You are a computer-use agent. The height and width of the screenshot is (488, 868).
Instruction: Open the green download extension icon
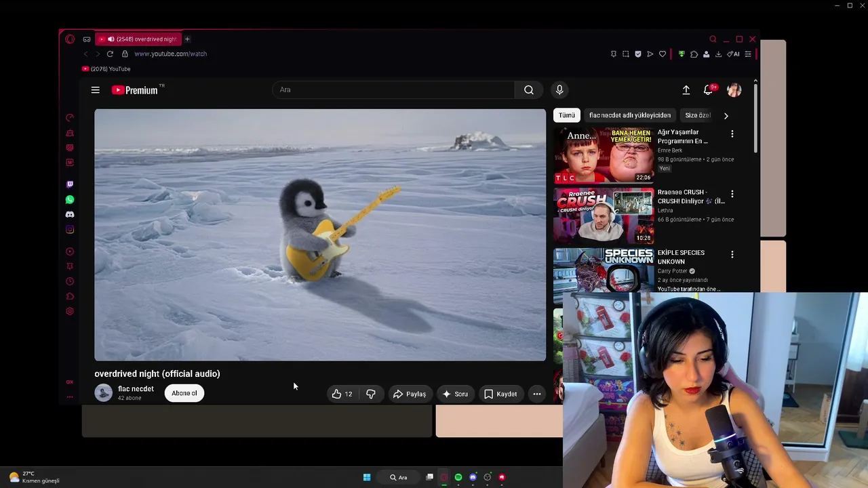coord(682,54)
